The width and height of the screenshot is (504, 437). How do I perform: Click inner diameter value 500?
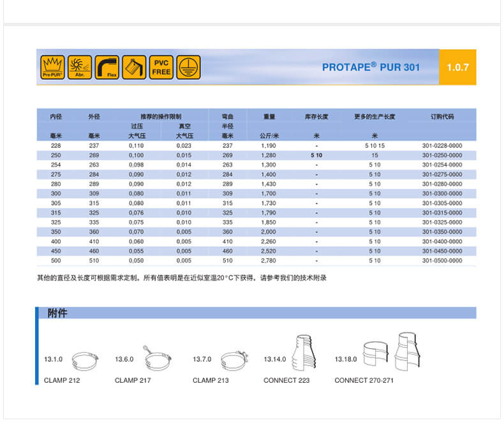point(56,260)
